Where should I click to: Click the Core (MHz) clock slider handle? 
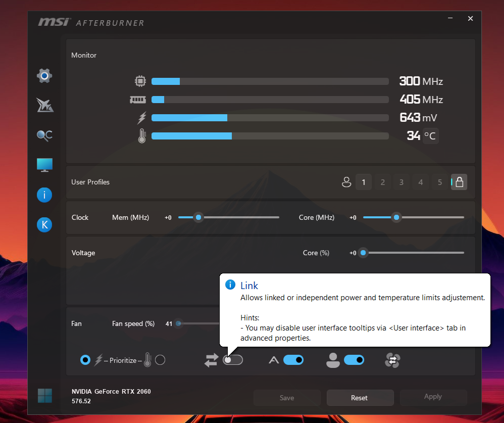pos(396,217)
